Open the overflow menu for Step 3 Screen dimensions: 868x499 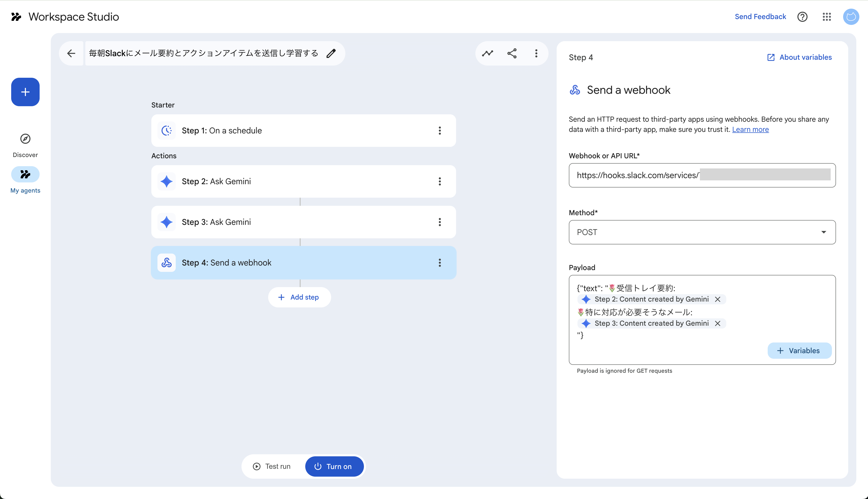click(440, 222)
